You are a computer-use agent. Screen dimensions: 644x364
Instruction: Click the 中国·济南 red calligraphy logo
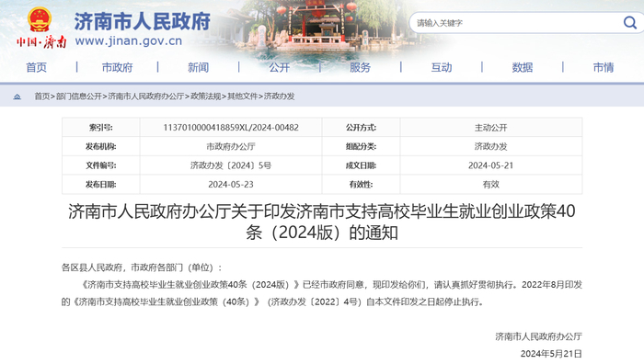coord(41,42)
